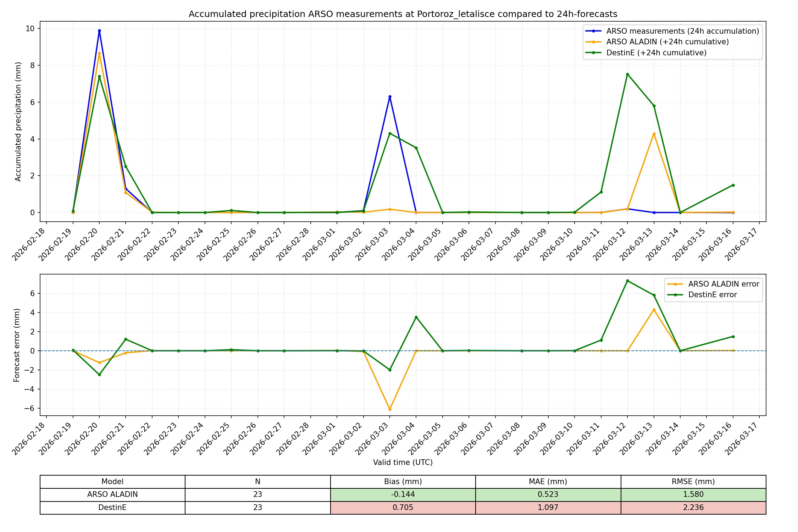The height and width of the screenshot is (532, 798).
Task: Click the orange ALADIN error minimum near -6
Action: coord(390,409)
